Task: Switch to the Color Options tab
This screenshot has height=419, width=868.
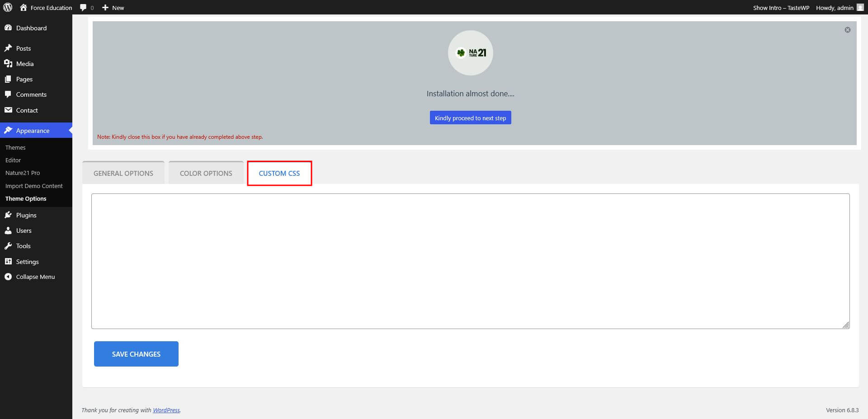Action: [x=206, y=173]
